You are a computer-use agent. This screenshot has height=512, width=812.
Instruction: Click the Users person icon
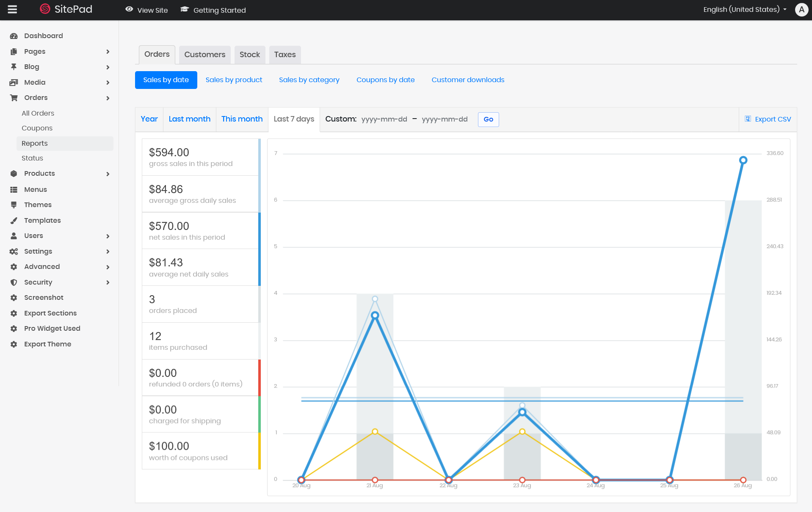pyautogui.click(x=14, y=236)
